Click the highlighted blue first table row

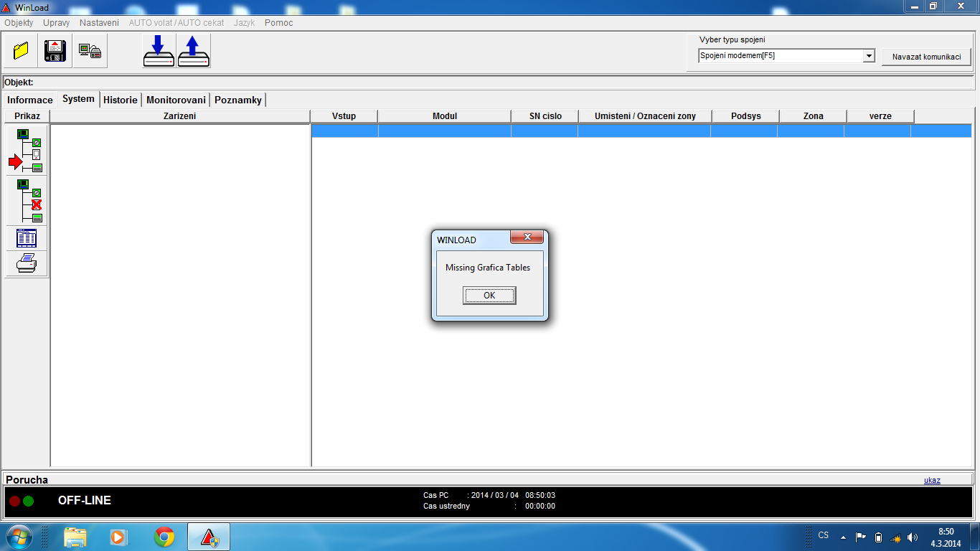tap(641, 131)
